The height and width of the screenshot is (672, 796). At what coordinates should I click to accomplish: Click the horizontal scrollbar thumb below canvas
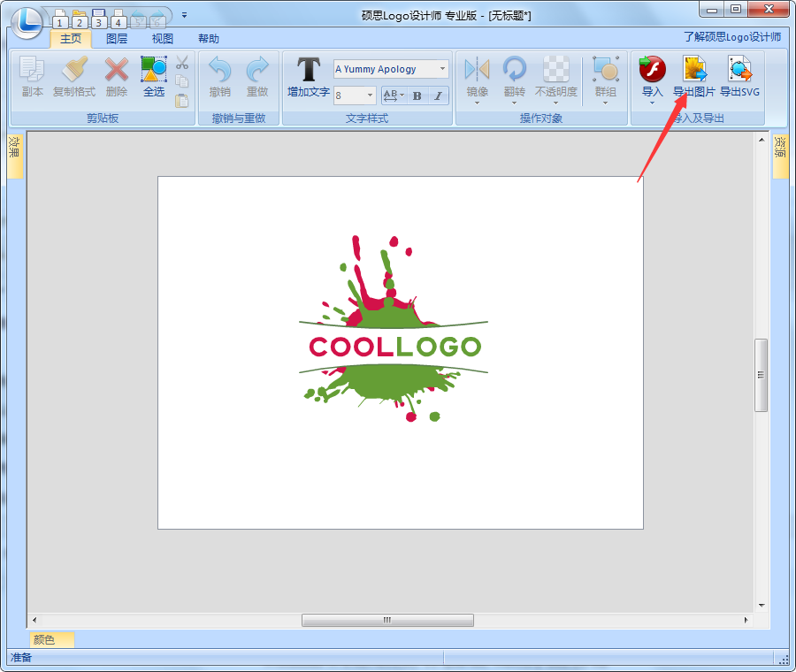(387, 621)
